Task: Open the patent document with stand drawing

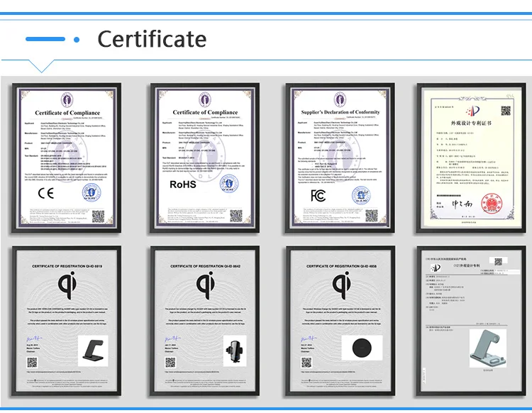Action: 471,321
